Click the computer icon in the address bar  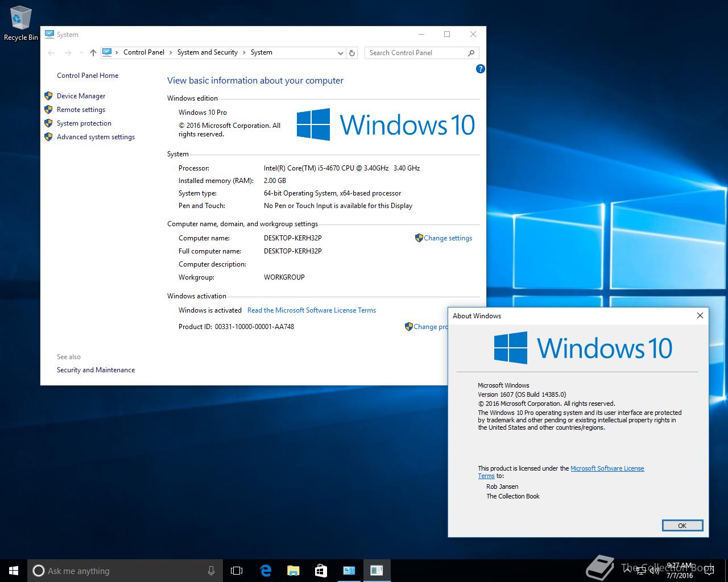point(107,52)
